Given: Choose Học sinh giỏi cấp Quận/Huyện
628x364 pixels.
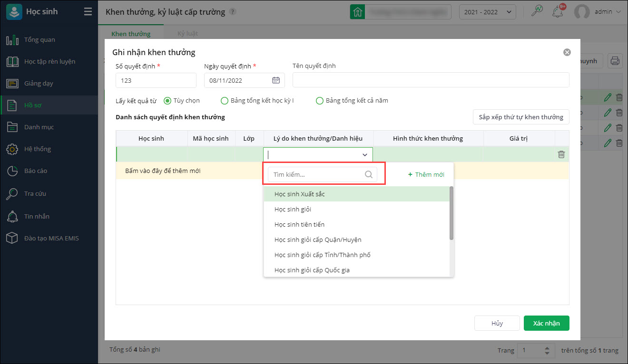Looking at the screenshot, I should (357, 239).
